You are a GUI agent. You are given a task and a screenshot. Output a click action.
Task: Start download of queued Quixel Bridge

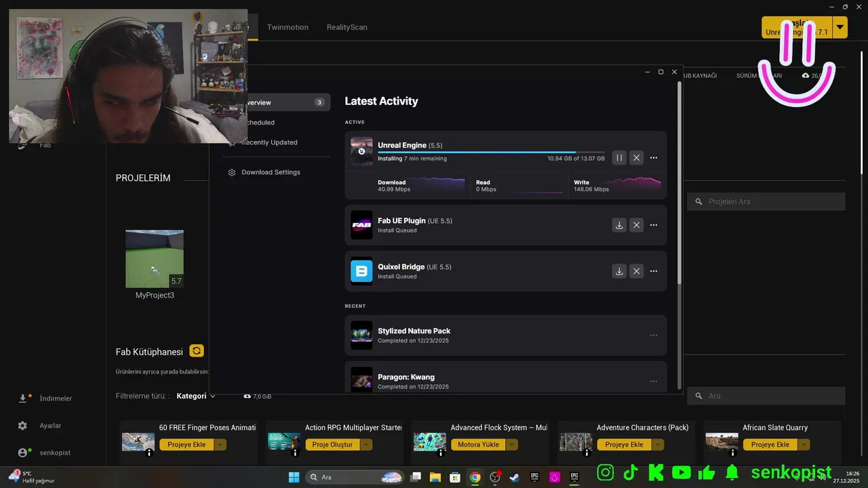point(618,271)
